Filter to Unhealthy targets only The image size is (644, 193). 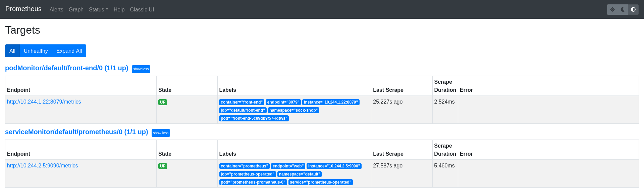(x=36, y=51)
